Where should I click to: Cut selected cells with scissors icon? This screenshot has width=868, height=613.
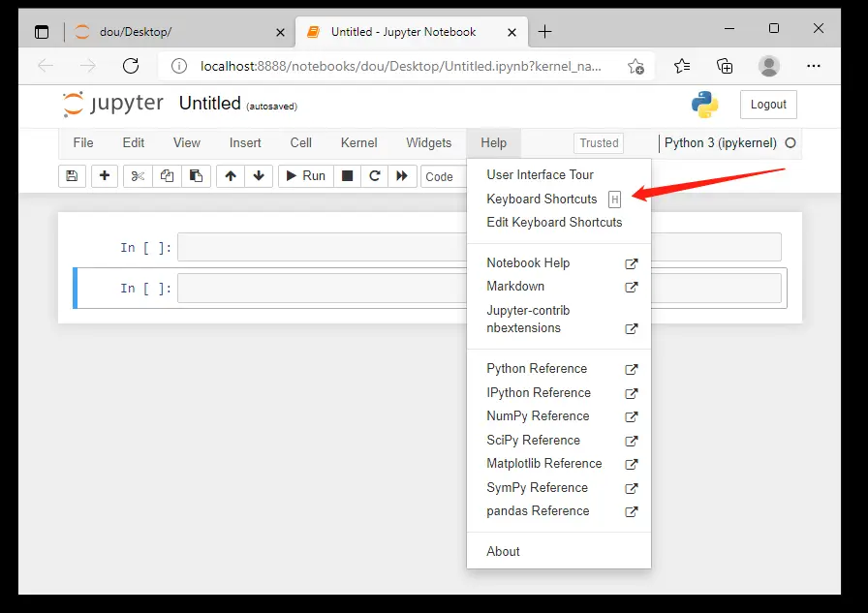click(x=138, y=176)
